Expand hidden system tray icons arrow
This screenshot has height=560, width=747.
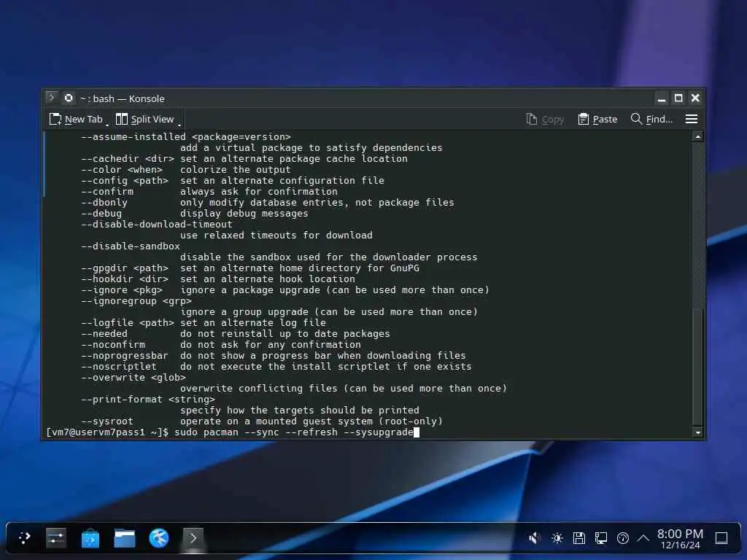[643, 538]
